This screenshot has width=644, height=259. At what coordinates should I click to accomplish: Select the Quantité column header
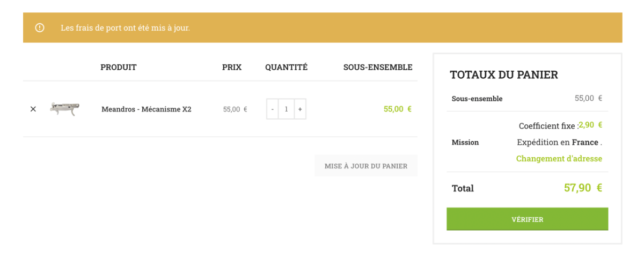[286, 67]
